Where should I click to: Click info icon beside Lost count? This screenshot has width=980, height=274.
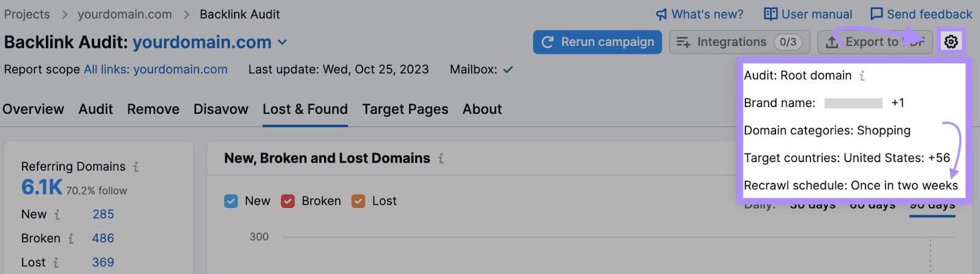[x=56, y=262]
